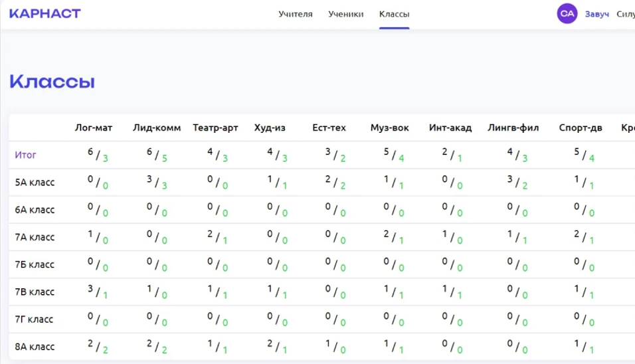635x364 pixels.
Task: Click Итог Лид-комм value 6/5
Action: 157,155
